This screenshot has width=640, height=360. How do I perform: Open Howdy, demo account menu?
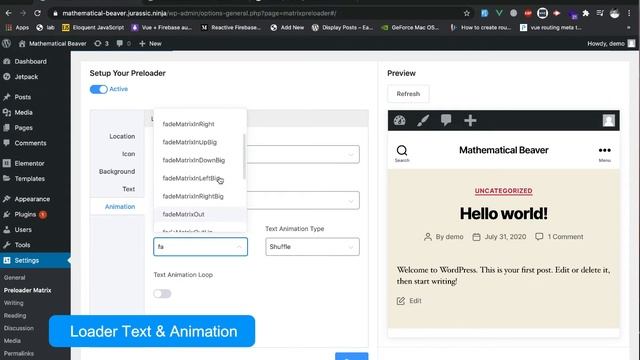tap(611, 43)
